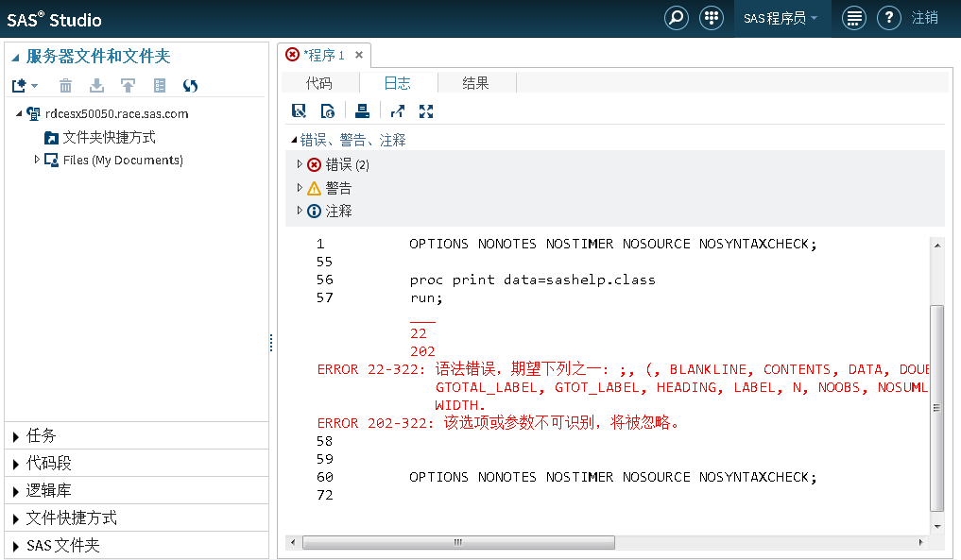Switch to the 结果 tab

click(476, 83)
